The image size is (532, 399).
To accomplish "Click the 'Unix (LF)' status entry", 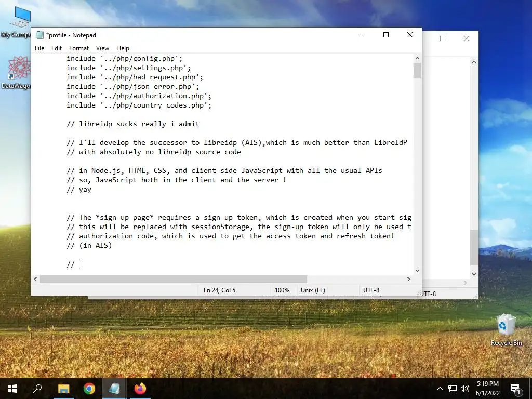I will coord(313,290).
